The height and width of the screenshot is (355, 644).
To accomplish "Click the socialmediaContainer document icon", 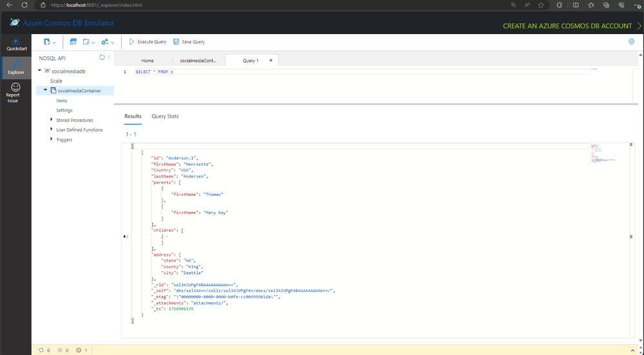I will coord(54,90).
